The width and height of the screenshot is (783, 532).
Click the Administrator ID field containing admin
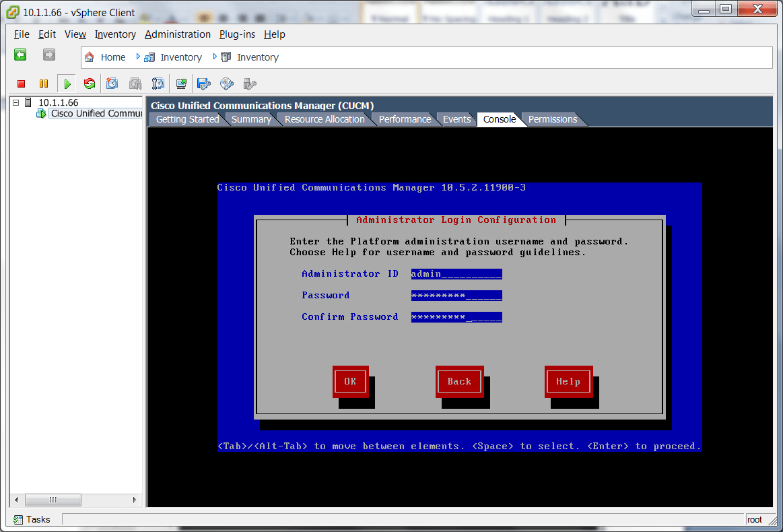click(x=456, y=273)
